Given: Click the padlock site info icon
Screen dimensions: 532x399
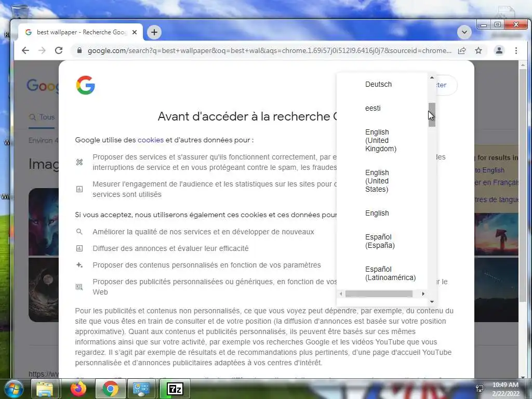Looking at the screenshot, I should pyautogui.click(x=79, y=50).
